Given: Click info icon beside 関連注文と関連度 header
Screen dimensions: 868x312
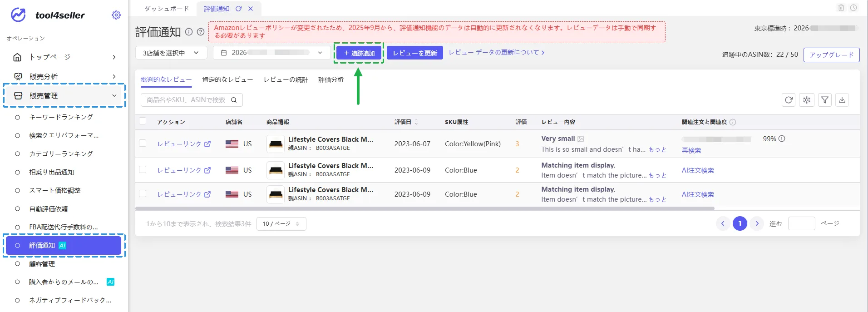Looking at the screenshot, I should (x=733, y=122).
